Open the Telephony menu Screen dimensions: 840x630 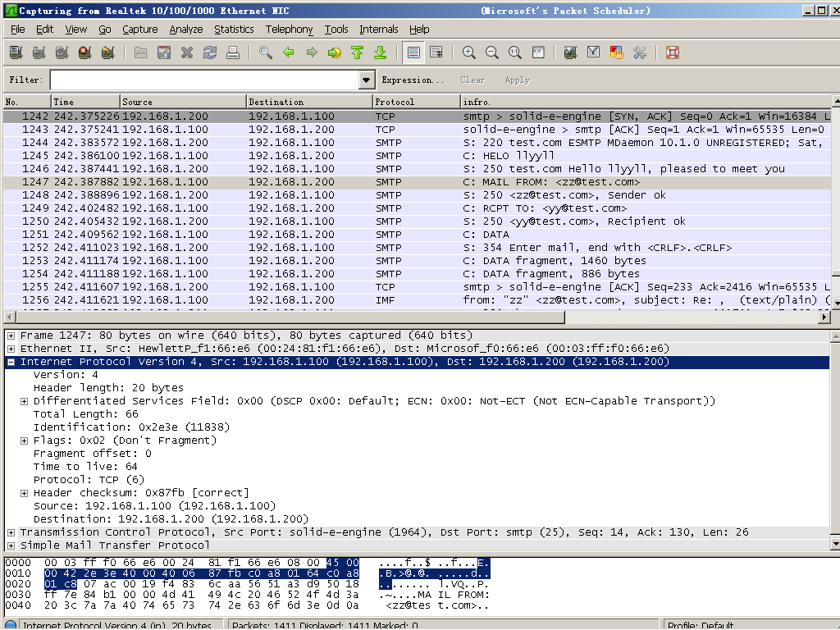[290, 30]
